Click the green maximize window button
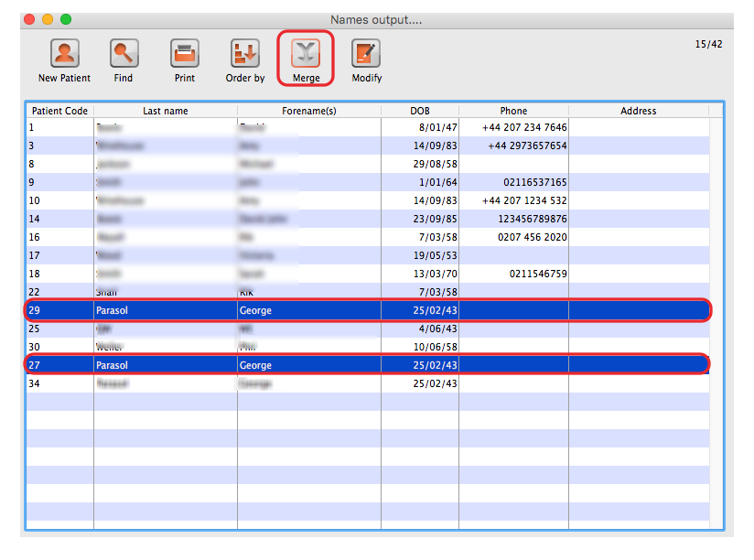This screenshot has width=754, height=560. click(65, 19)
